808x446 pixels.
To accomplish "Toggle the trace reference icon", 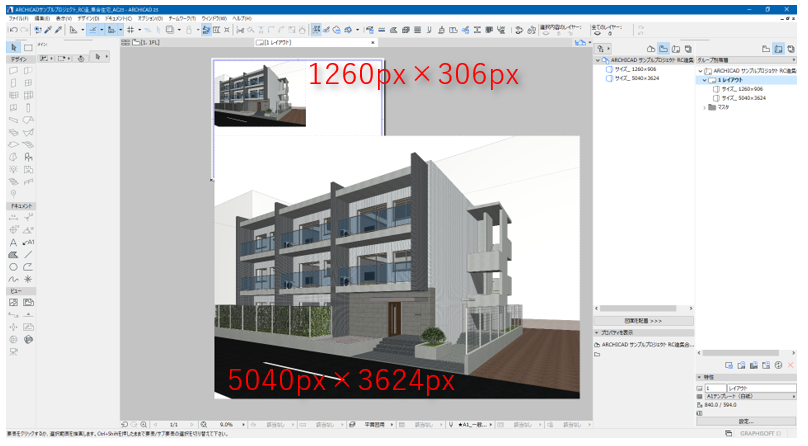I will tap(170, 30).
